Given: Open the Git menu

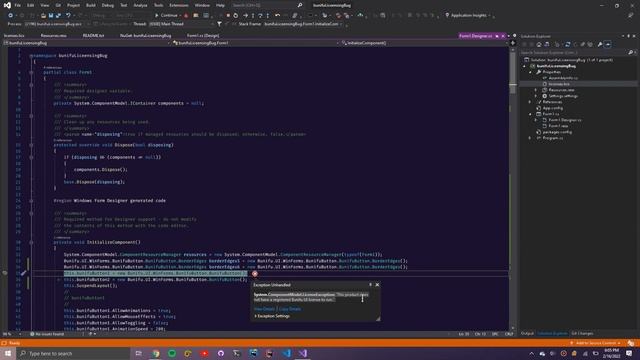Looking at the screenshot, I should click(x=58, y=5).
